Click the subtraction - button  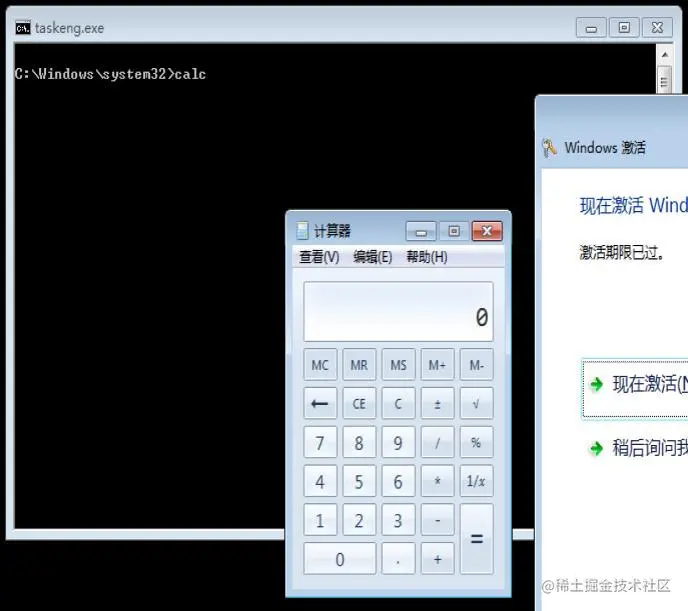[437, 520]
